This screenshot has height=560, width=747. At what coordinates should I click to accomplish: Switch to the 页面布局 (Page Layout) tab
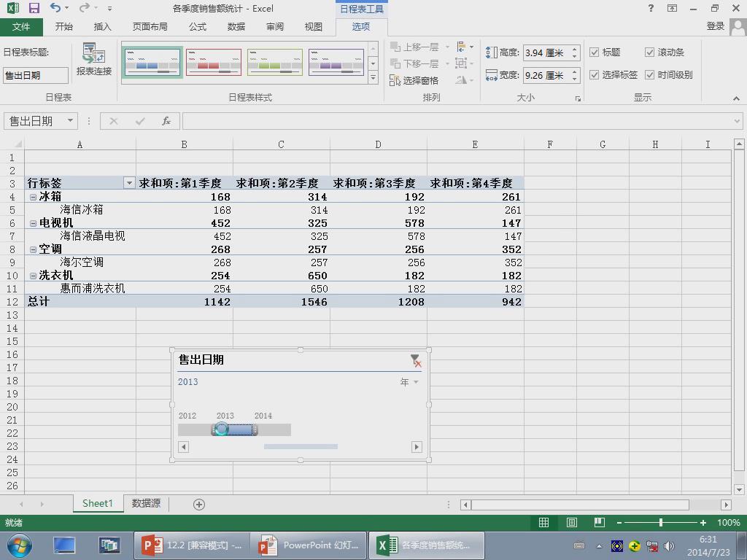(150, 27)
